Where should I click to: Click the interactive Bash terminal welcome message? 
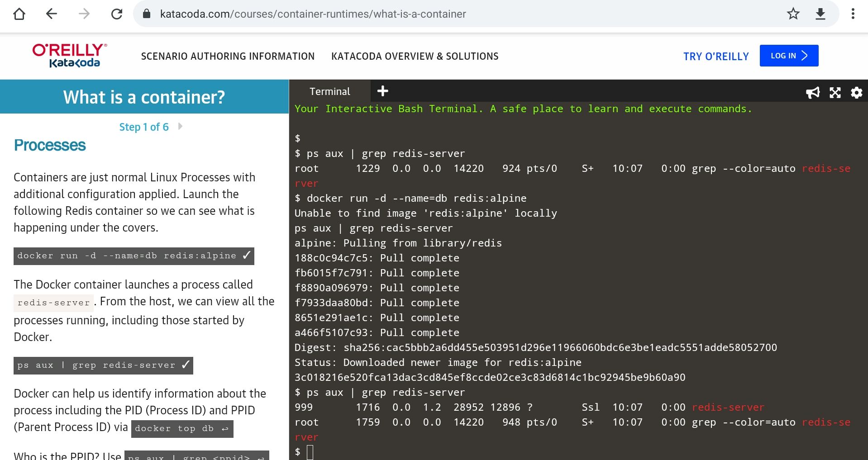pos(523,109)
